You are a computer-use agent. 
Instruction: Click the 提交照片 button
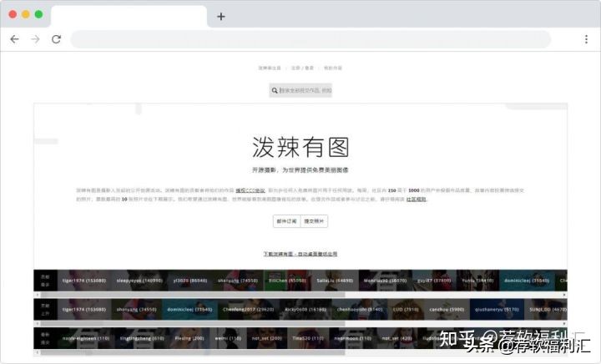click(x=314, y=221)
